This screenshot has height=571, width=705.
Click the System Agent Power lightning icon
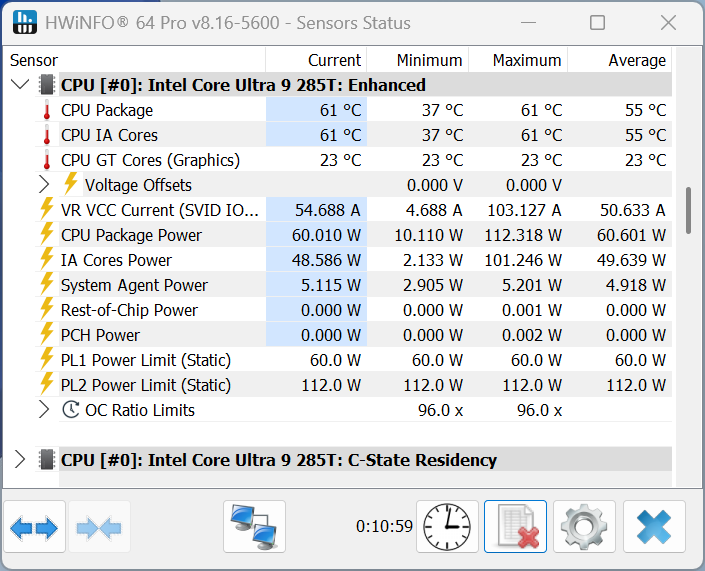[47, 284]
